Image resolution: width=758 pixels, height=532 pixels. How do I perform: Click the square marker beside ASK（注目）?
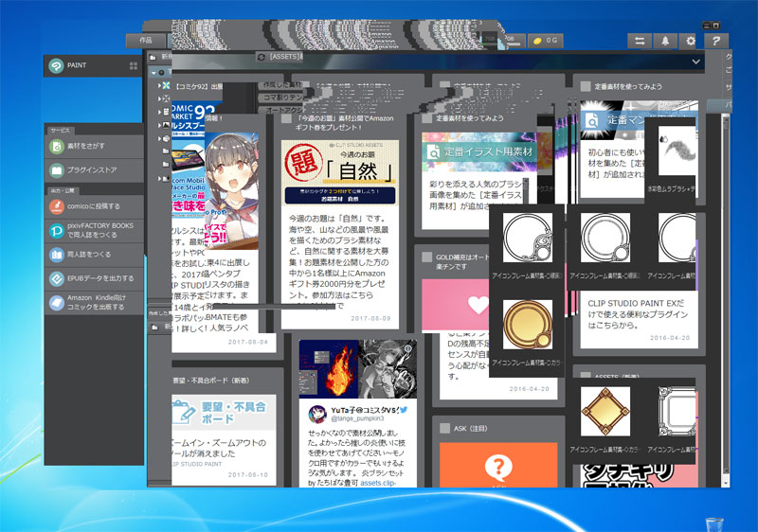[x=444, y=428]
